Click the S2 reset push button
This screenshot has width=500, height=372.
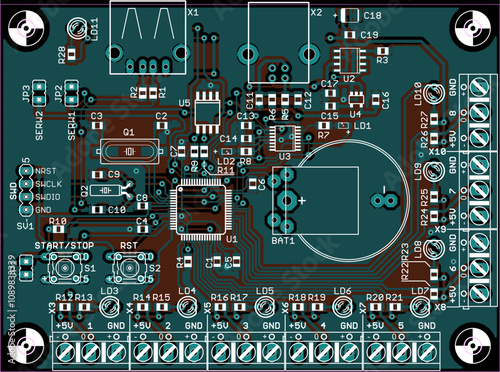[129, 267]
